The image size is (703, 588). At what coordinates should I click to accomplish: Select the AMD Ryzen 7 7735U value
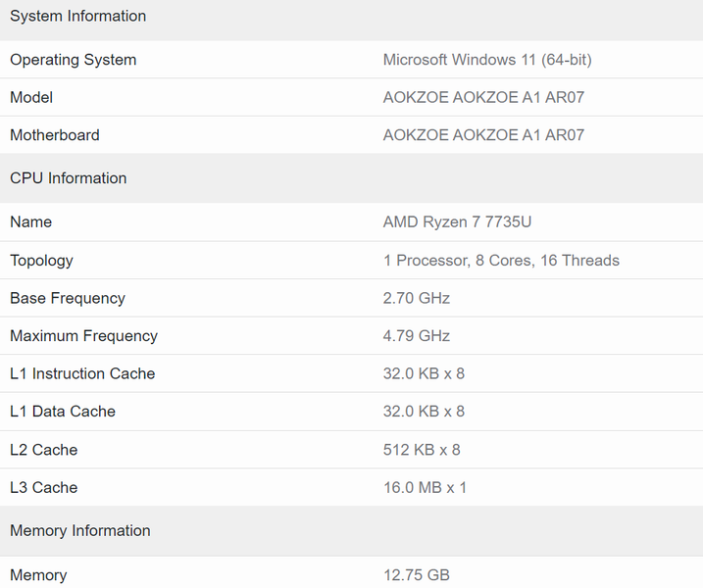click(457, 222)
